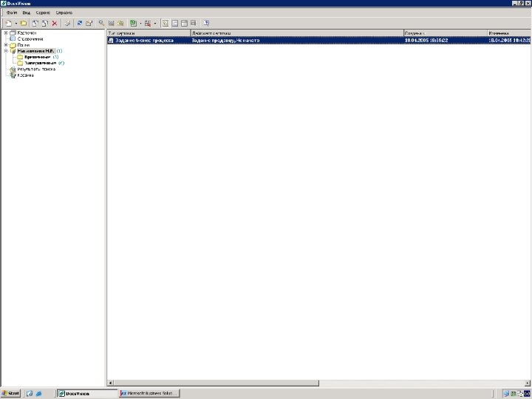This screenshot has width=532, height=399.
Task: Select the Справочники tree item
Action: 30,39
